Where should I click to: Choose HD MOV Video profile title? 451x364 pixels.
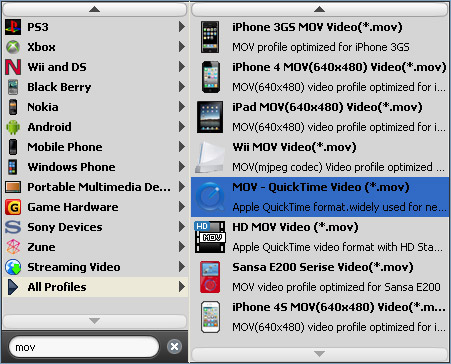click(x=295, y=227)
